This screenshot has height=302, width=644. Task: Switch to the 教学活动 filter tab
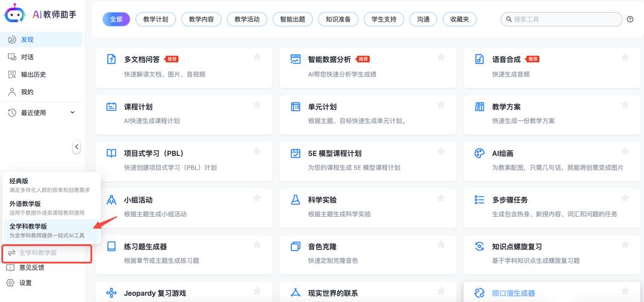[247, 19]
